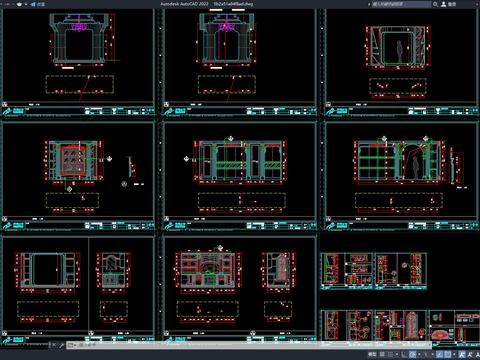Click the share icon in quick access toolbar

tap(33, 4)
